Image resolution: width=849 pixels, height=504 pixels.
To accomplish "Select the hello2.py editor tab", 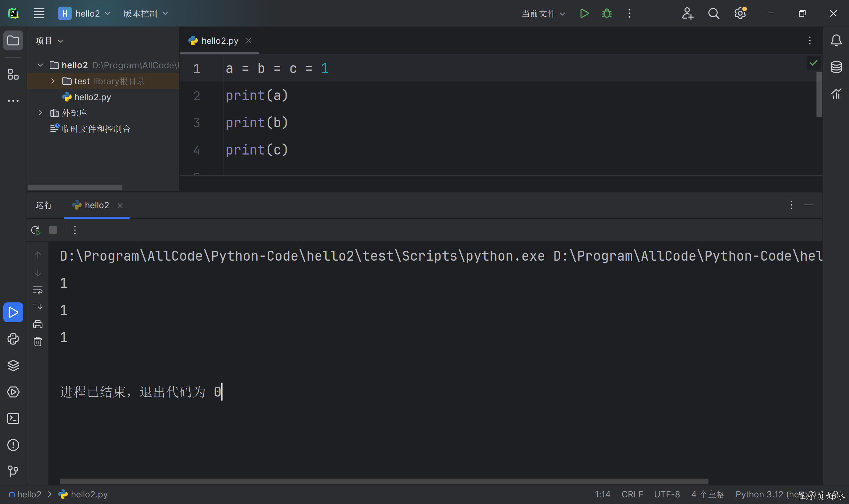I will pyautogui.click(x=220, y=41).
